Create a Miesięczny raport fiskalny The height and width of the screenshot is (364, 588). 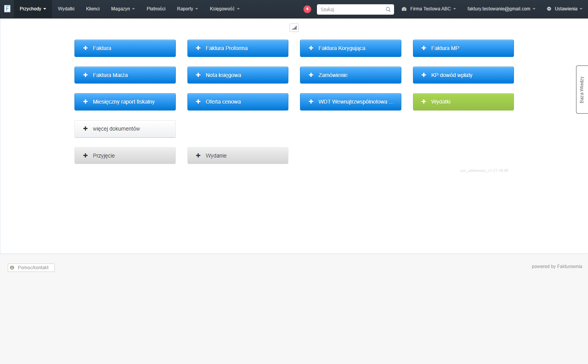(125, 102)
